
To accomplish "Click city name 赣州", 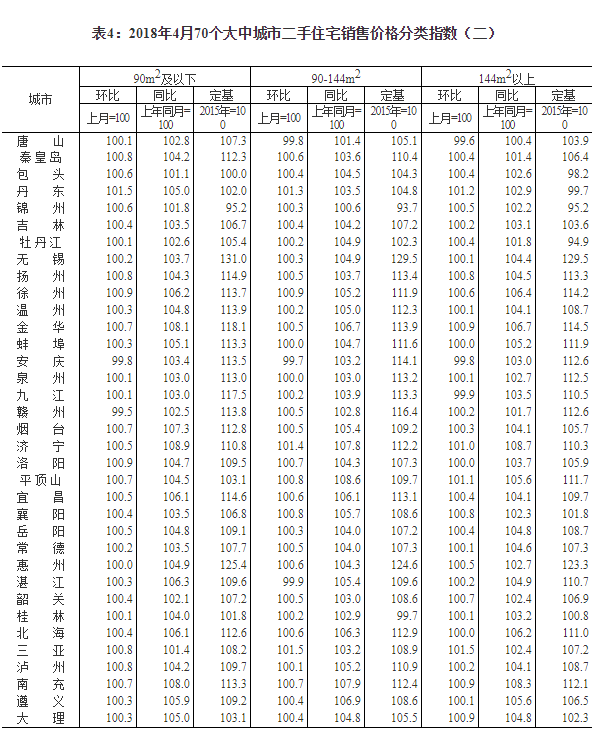I will coord(40,412).
